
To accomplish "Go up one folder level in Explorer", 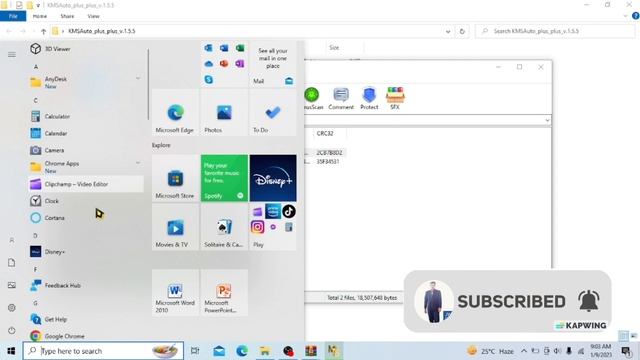I will (43, 31).
